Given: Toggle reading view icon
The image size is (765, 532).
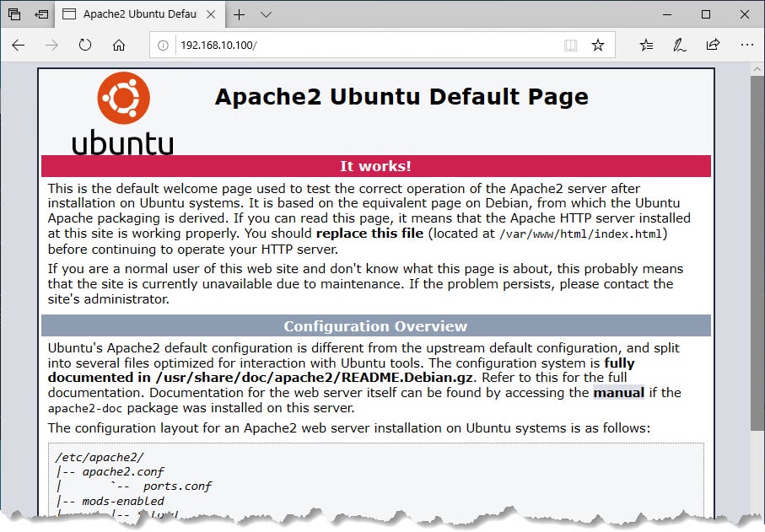Looking at the screenshot, I should click(x=570, y=46).
